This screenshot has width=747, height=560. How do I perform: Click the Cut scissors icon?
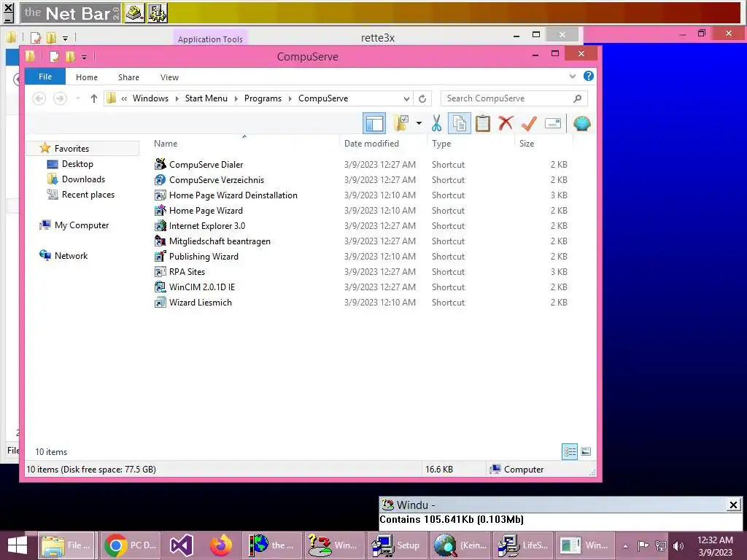(436, 123)
